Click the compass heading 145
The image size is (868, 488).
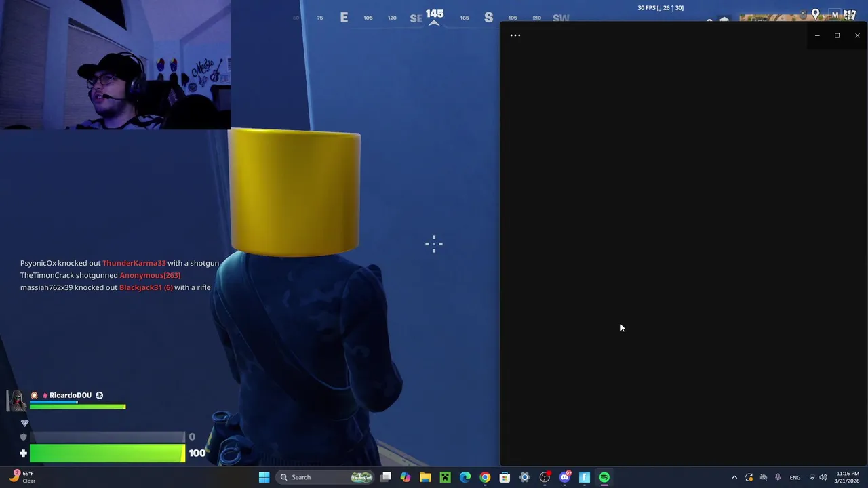coord(435,14)
